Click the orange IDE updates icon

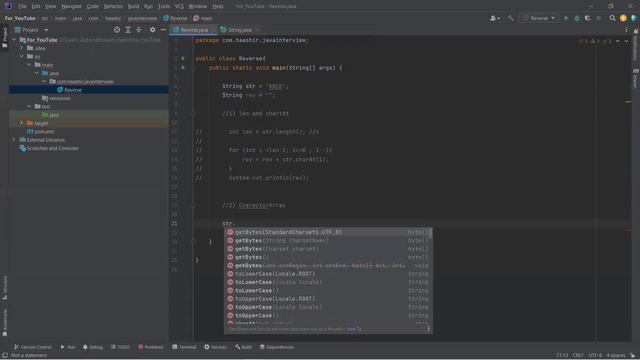pyautogui.click(x=623, y=18)
